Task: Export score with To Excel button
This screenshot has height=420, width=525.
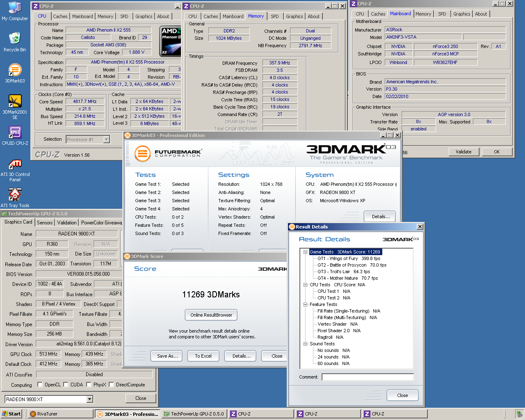Action: (203, 356)
